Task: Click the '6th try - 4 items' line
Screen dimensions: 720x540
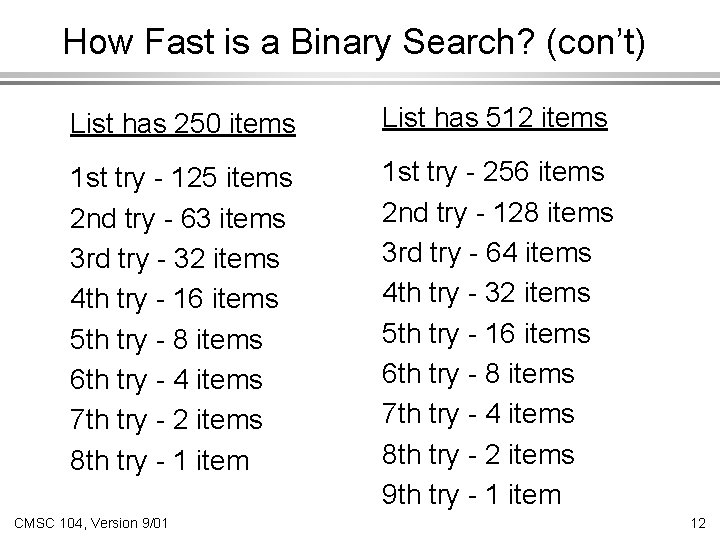Action: 165,380
